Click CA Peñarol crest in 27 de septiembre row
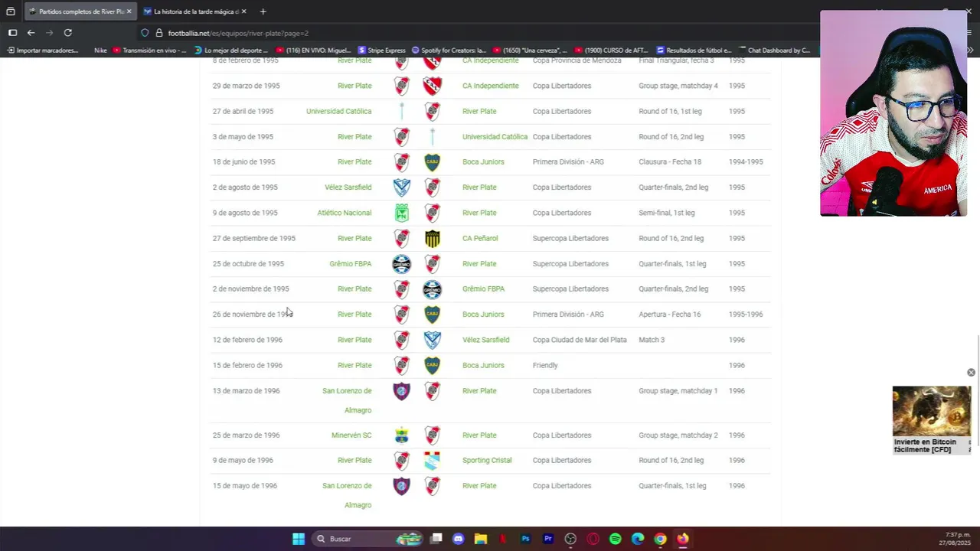 point(433,238)
